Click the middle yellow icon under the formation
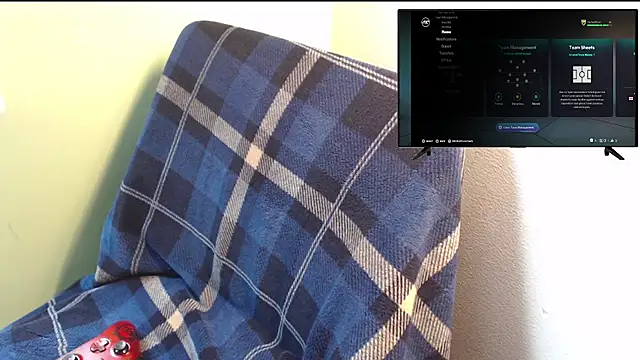The height and width of the screenshot is (360, 640). 518,97
